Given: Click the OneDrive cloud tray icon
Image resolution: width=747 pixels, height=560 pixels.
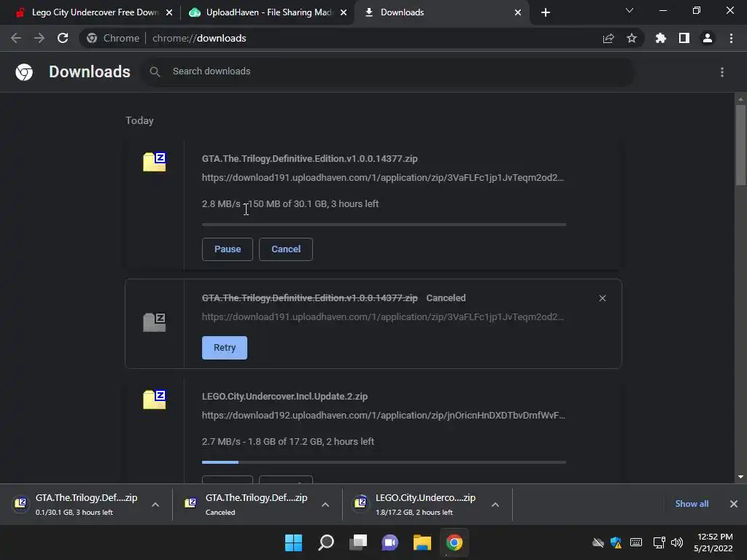Looking at the screenshot, I should (598, 542).
